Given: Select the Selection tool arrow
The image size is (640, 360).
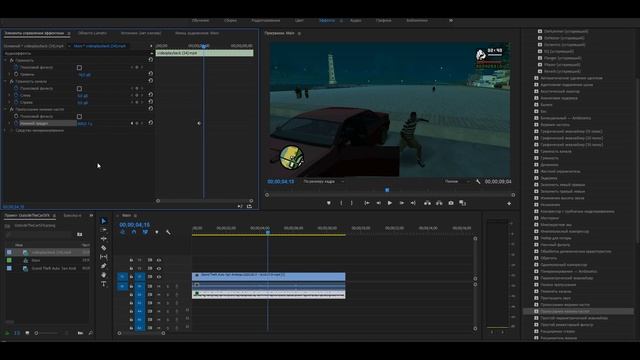Looking at the screenshot, I should (x=104, y=221).
